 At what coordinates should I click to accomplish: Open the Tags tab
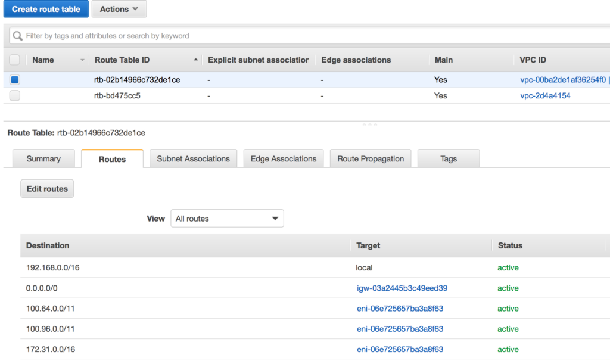pyautogui.click(x=449, y=159)
